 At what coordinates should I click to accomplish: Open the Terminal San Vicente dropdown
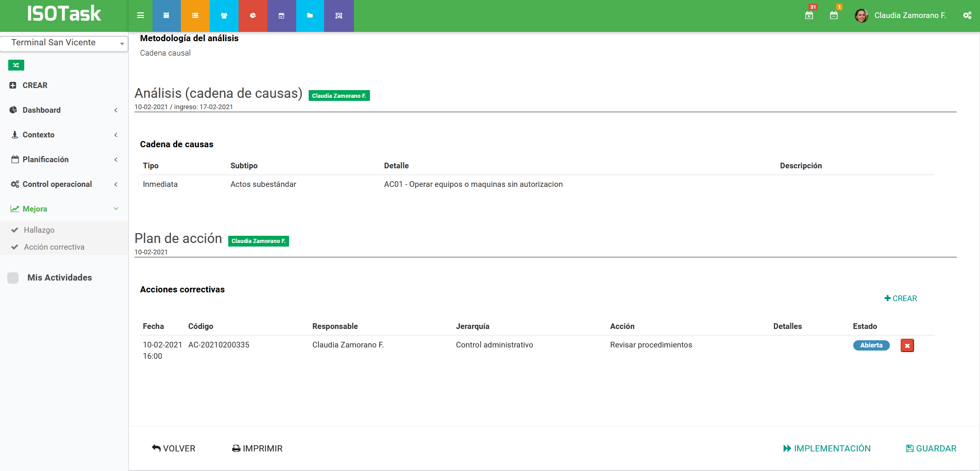[x=64, y=43]
